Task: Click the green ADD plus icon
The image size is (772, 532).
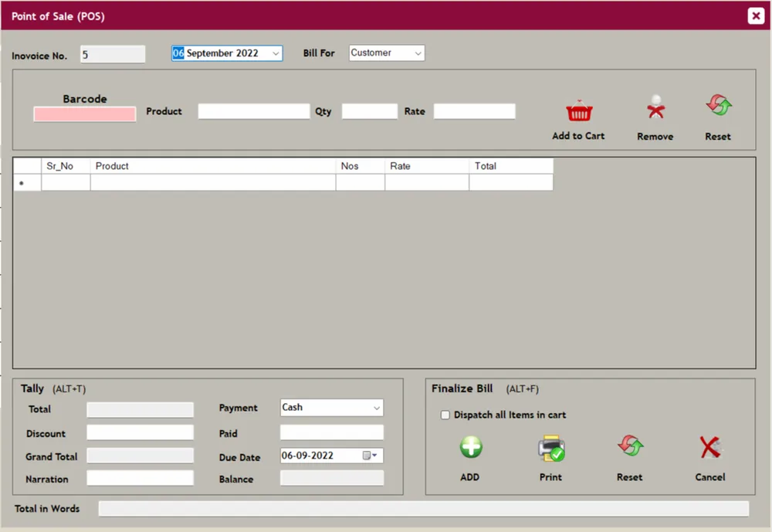Action: [x=471, y=447]
